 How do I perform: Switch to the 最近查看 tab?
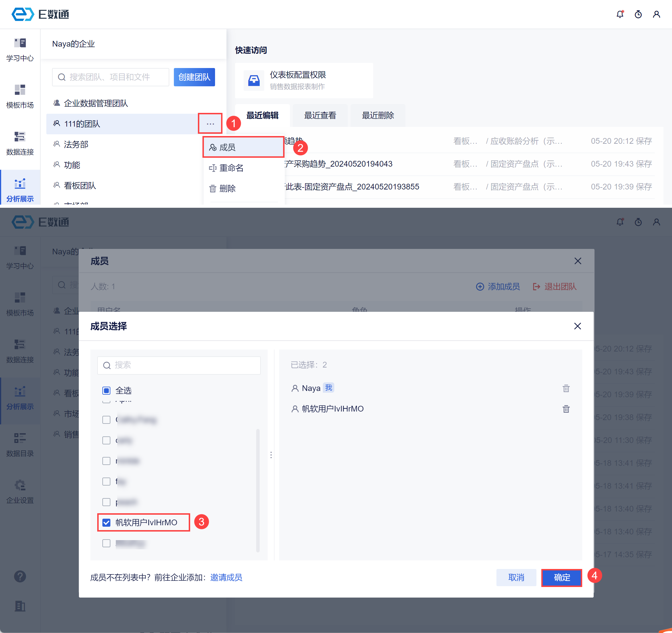[x=320, y=115]
